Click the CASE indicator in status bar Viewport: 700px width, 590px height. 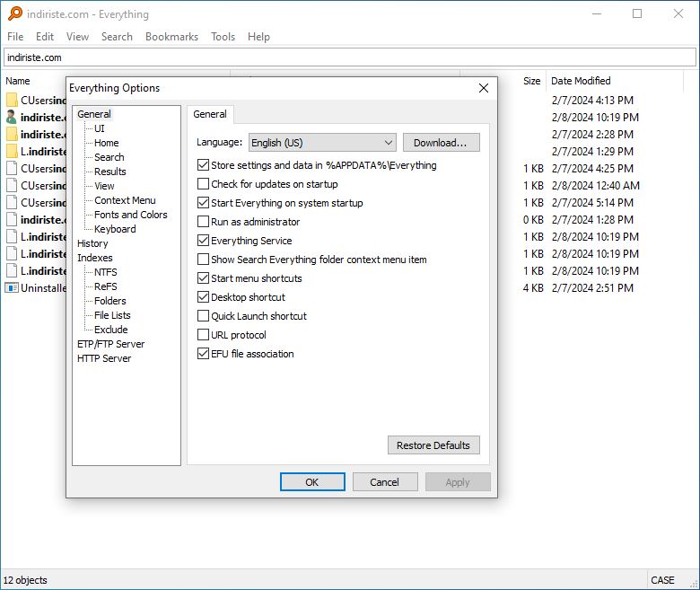662,580
